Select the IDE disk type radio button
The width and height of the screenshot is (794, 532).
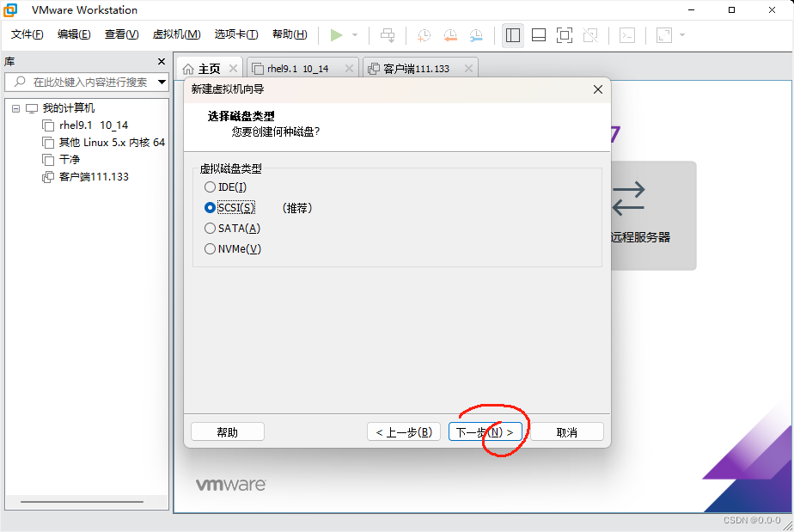point(210,187)
